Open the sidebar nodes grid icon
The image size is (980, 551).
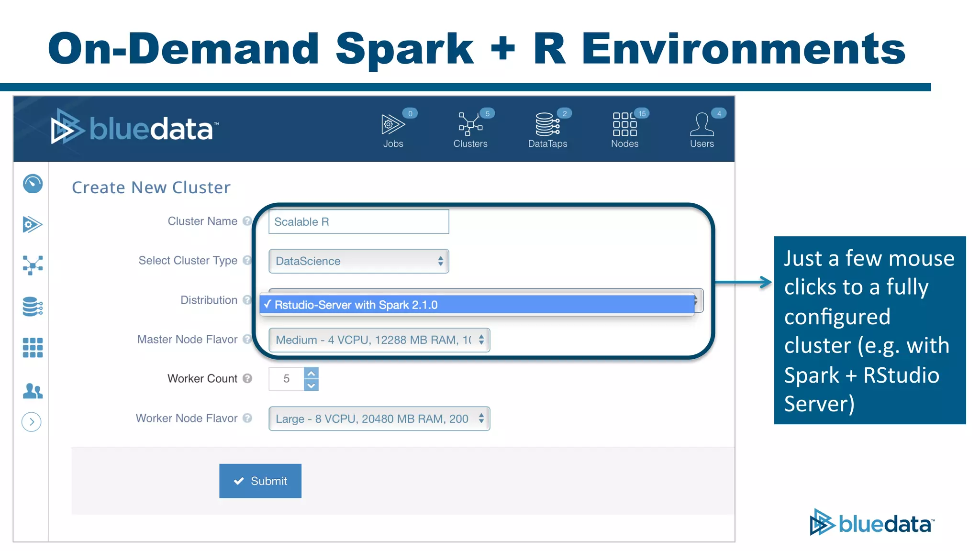click(33, 348)
